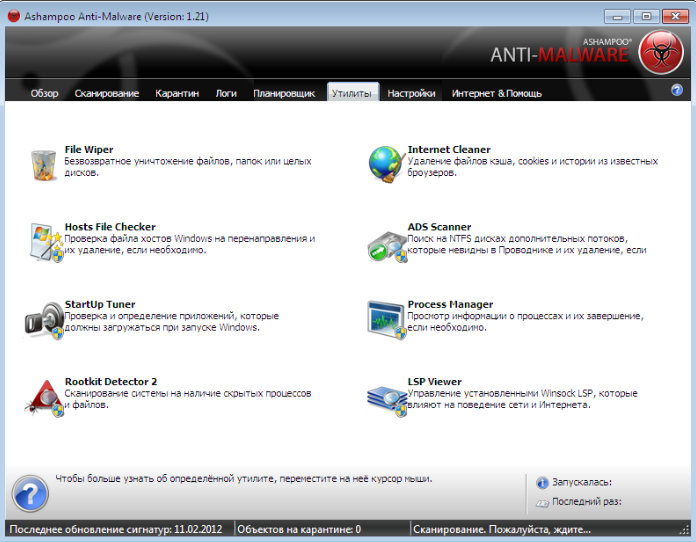Open the Планировщик tab
This screenshot has width=696, height=542.
point(284,93)
